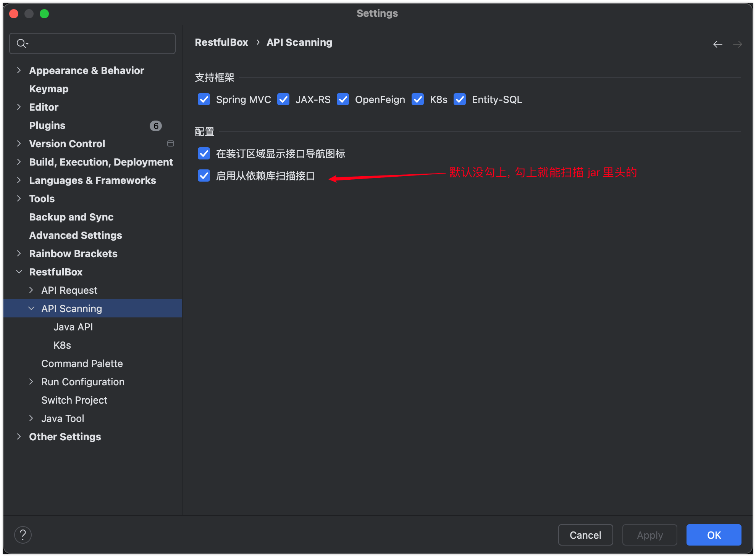756x557 pixels.
Task: Expand the API Request chevron
Action: coord(31,290)
